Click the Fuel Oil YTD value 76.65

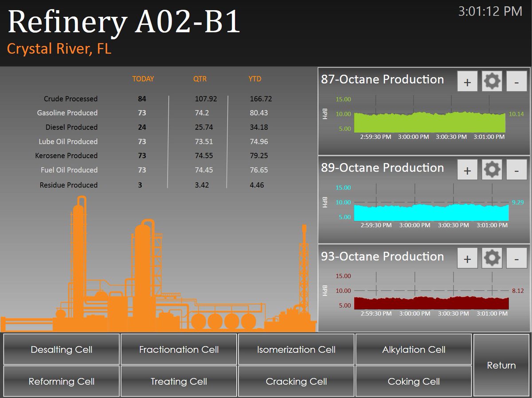(x=259, y=170)
